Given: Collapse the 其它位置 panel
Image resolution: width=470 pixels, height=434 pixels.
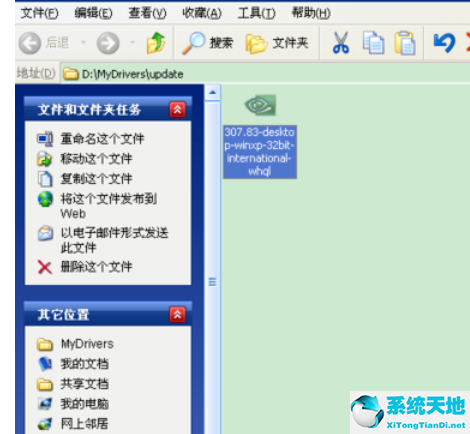Looking at the screenshot, I should 177,314.
